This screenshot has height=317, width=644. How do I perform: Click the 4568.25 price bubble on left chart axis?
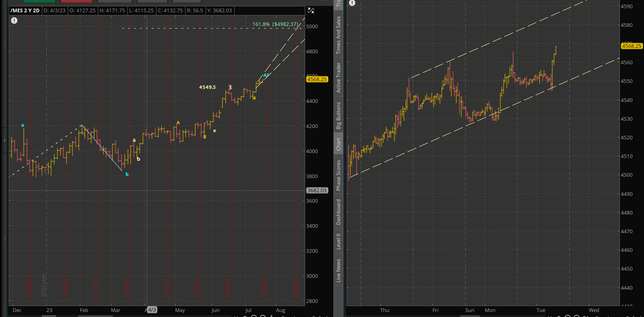pyautogui.click(x=317, y=79)
